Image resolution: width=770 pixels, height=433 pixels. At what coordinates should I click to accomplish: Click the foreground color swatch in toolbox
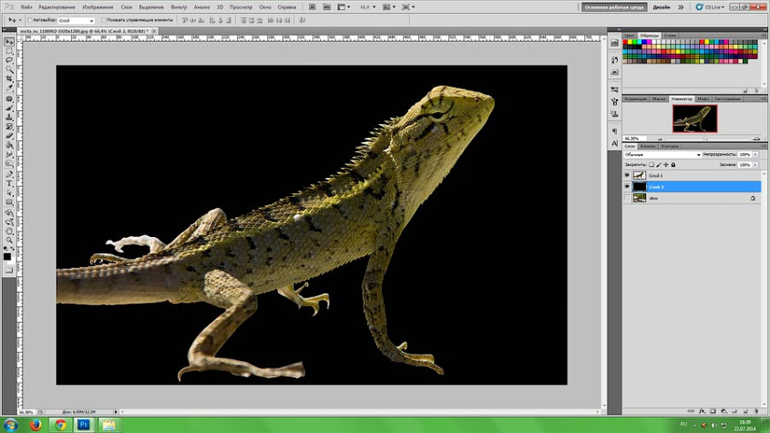point(8,256)
